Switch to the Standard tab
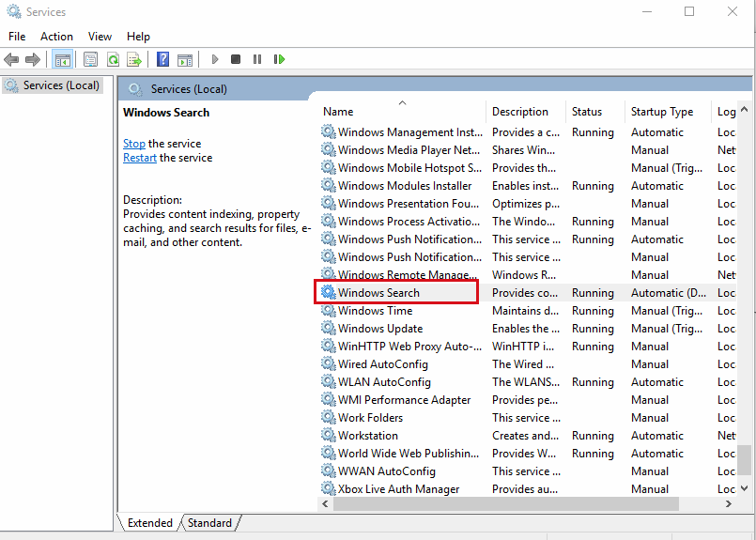Screen dimensions: 756x540 pos(210,523)
